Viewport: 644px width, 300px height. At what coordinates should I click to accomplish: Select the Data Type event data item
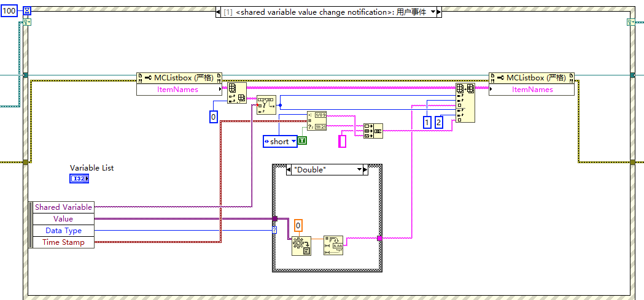(x=63, y=231)
